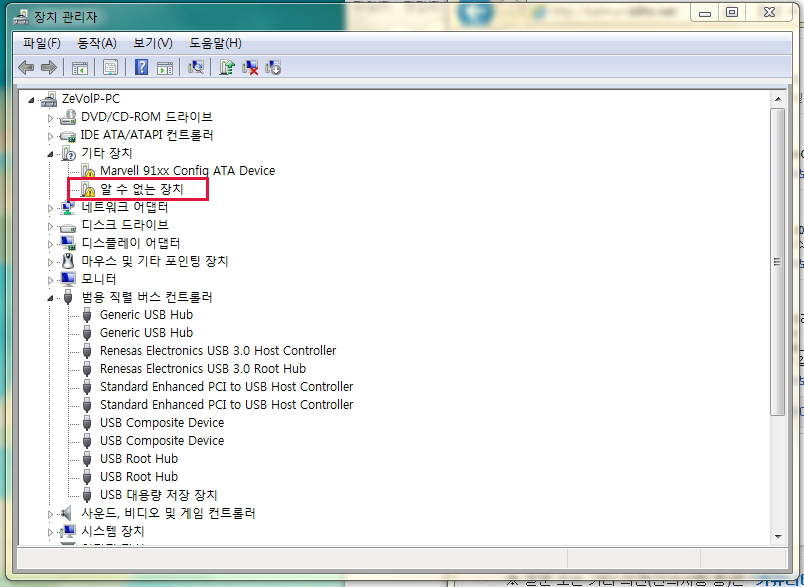Click Scan for hardware changes icon
Screen dimensions: 804x587
(197, 67)
